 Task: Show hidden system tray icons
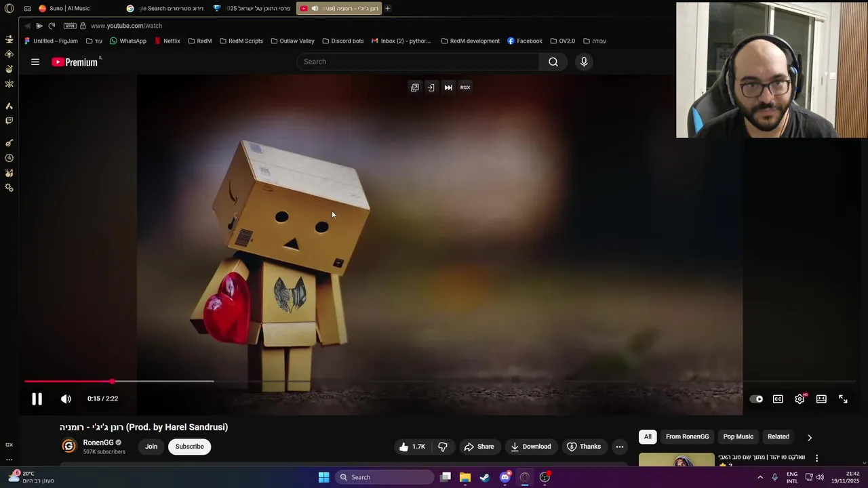pyautogui.click(x=760, y=477)
